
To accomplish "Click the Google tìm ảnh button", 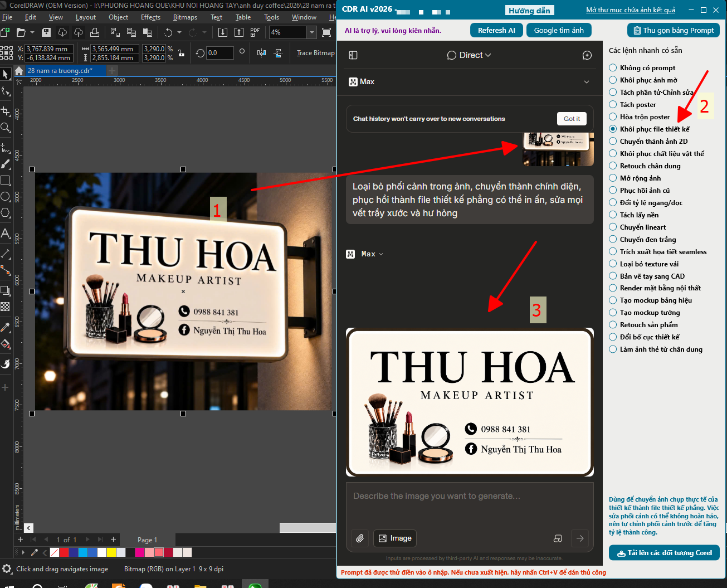I will click(x=559, y=30).
